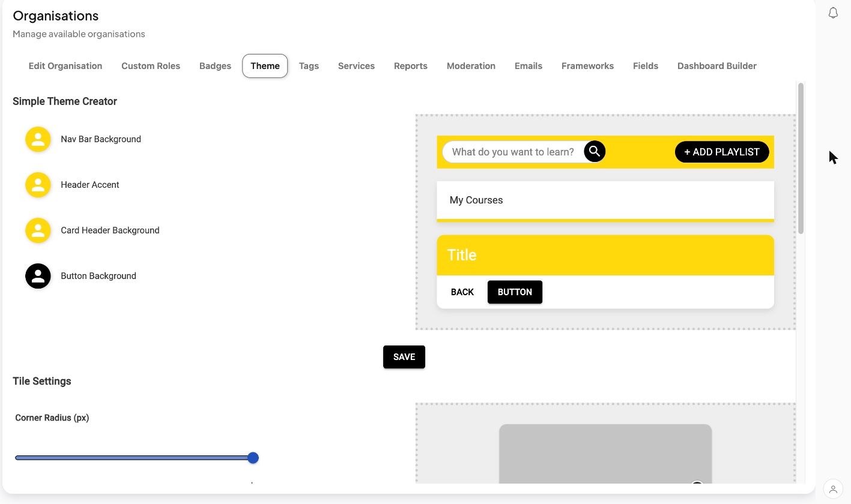
Task: Click the Tile Settings heading
Action: coord(42,381)
